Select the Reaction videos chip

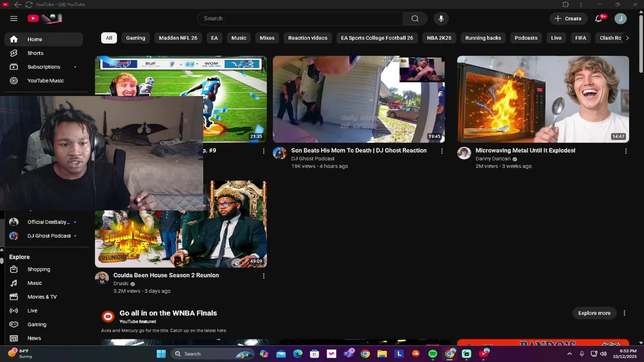point(307,38)
